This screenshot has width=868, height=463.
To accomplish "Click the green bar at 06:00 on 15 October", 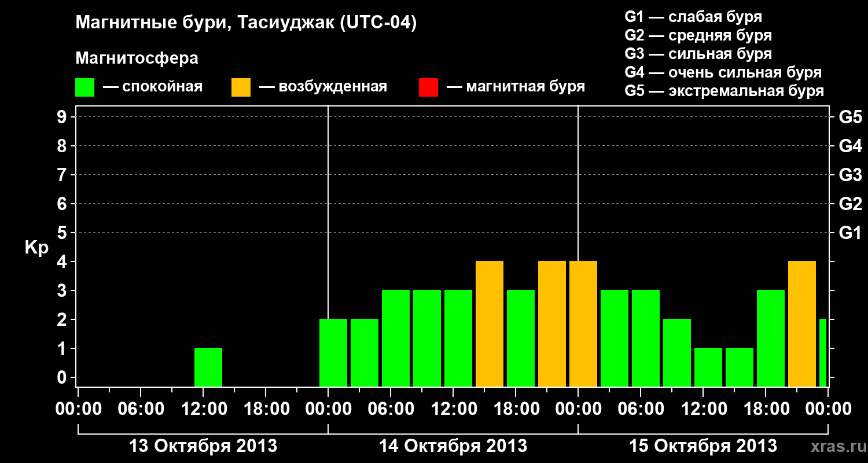I will [646, 338].
